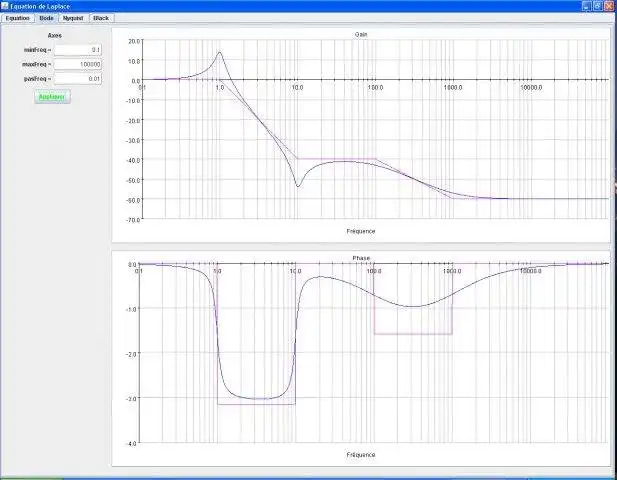The height and width of the screenshot is (480, 617).
Task: Open the Nyquist tab
Action: coord(73,18)
